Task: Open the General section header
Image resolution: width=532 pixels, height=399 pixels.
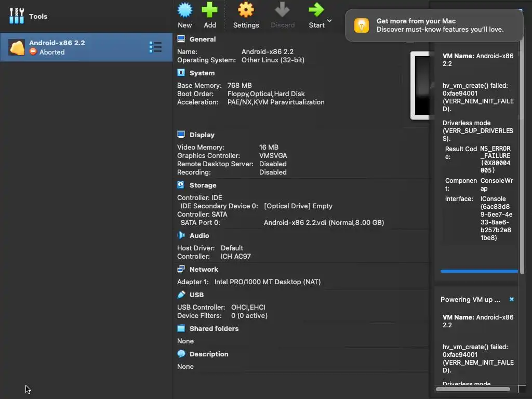Action: [x=203, y=39]
